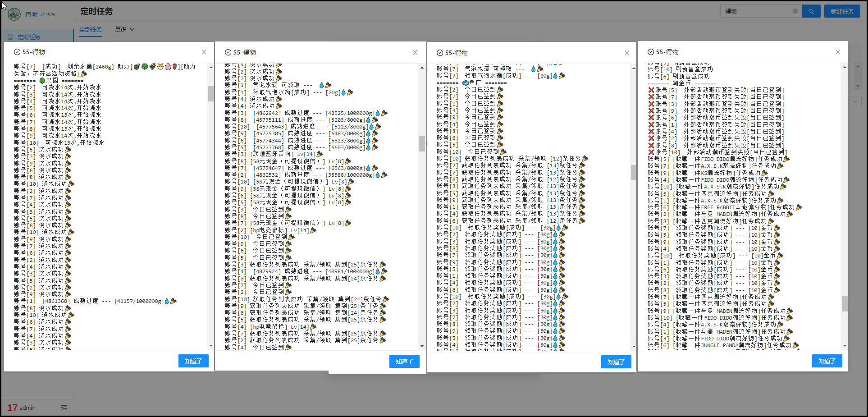
Task: Click the 新建任务 button
Action: [x=842, y=11]
